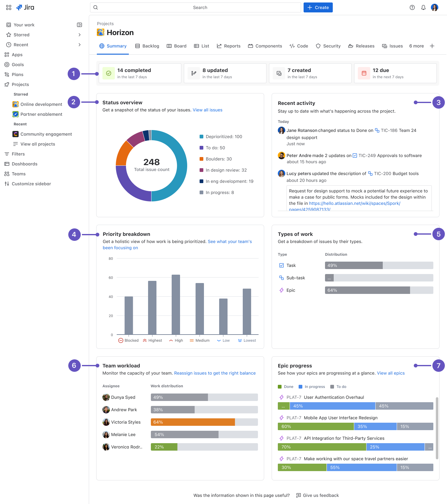
Task: Click the Horizon project icon
Action: pos(101,32)
